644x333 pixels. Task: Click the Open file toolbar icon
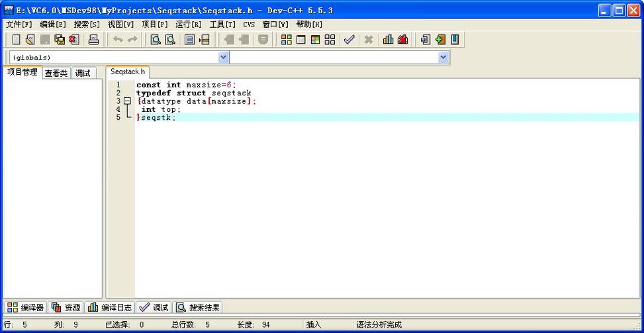[30, 40]
